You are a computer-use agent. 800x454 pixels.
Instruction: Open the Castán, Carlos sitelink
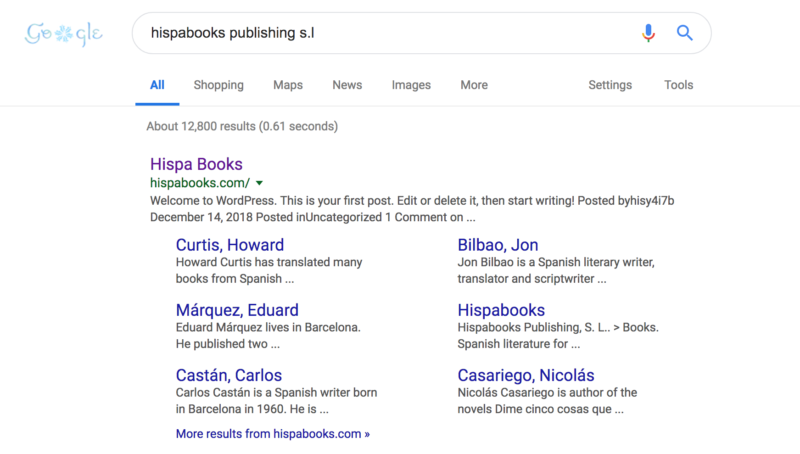click(x=229, y=375)
